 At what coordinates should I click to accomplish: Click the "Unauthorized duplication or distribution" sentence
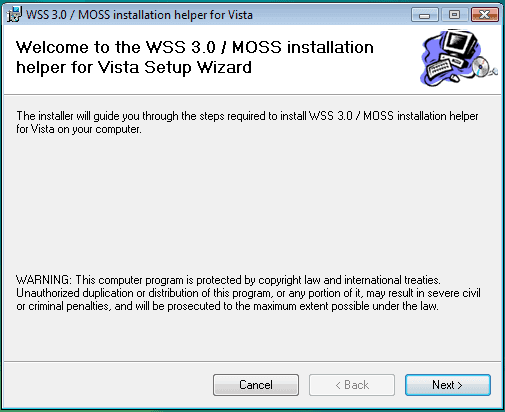248,293
